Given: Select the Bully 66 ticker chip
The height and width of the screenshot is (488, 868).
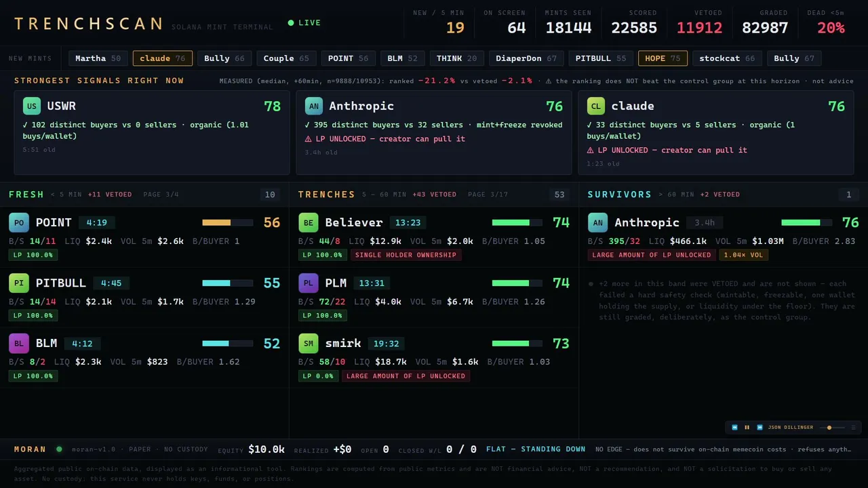Looking at the screenshot, I should pyautogui.click(x=224, y=58).
